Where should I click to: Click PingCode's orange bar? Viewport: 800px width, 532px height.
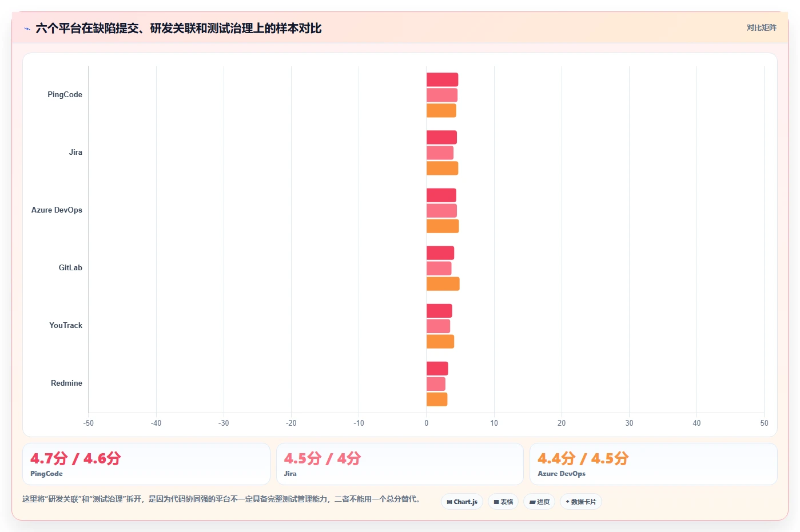(x=441, y=110)
